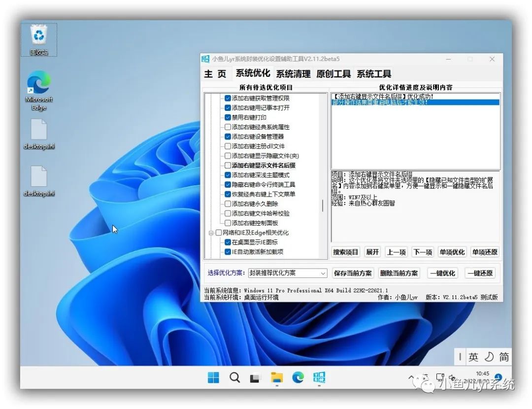Toggle 隐藏右键命令行终端工具

coord(228,185)
